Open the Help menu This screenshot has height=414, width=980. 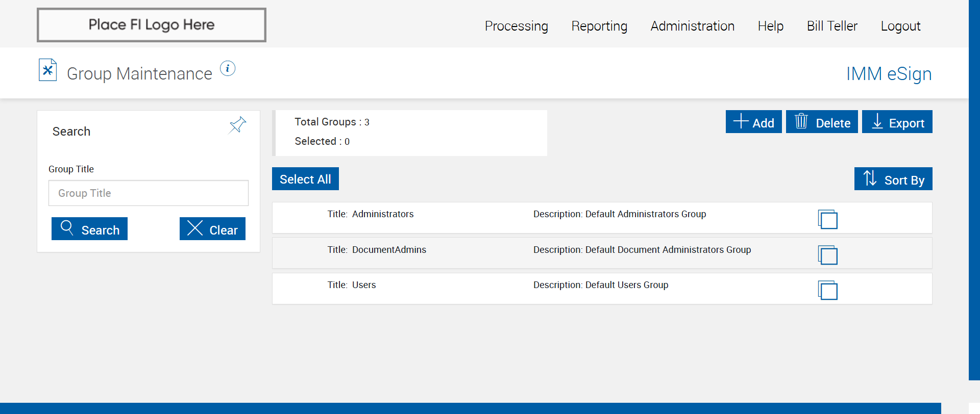(770, 26)
